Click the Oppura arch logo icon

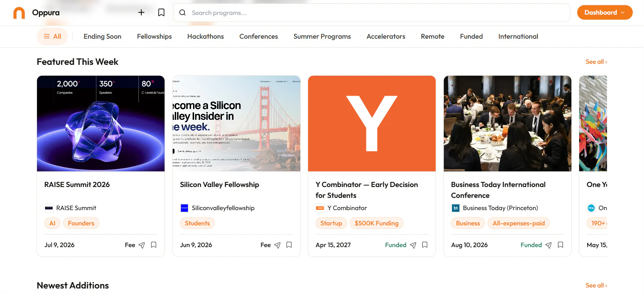19,13
